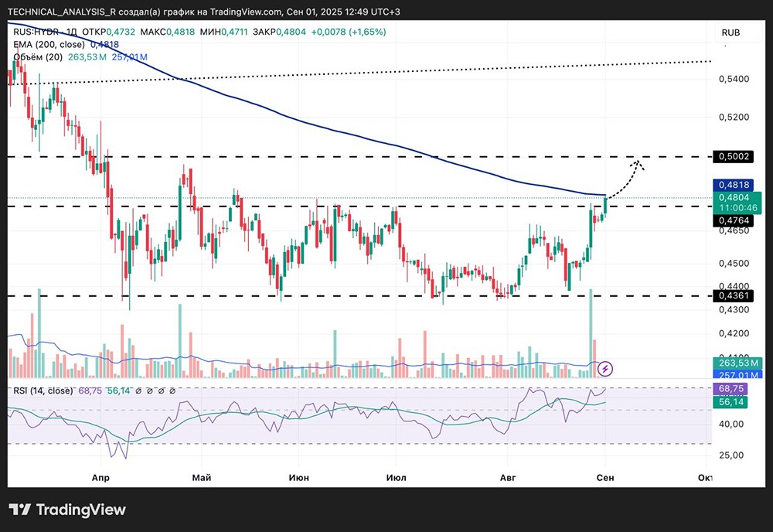Viewport: 773px width, 532px height.
Task: Click the Апр month on time axis
Action: [100, 477]
